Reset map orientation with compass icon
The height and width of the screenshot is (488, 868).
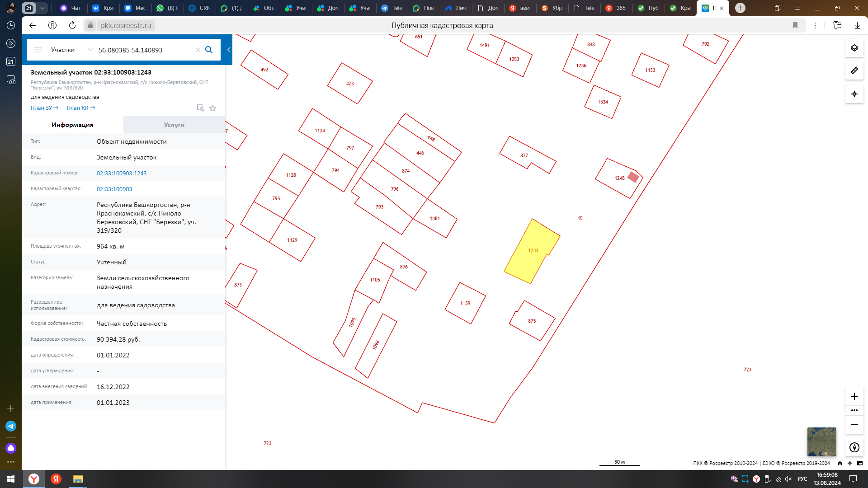point(854,447)
